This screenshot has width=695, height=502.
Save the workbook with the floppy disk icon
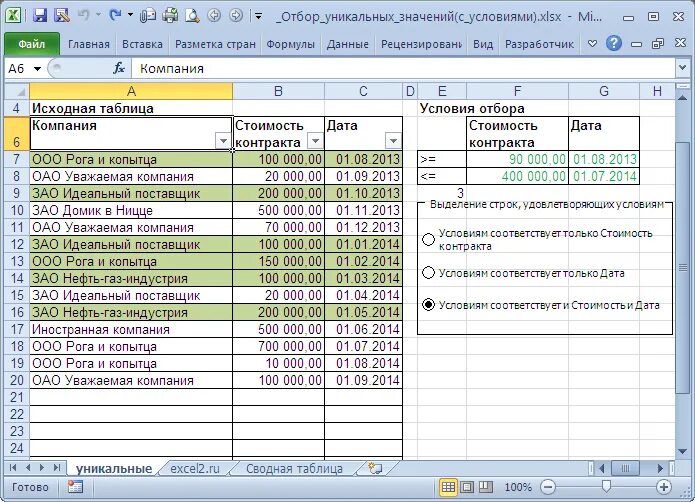pos(40,16)
